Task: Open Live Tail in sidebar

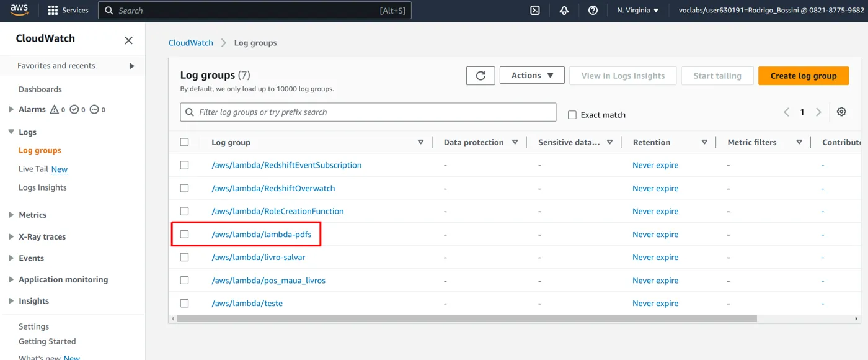Action: 33,169
